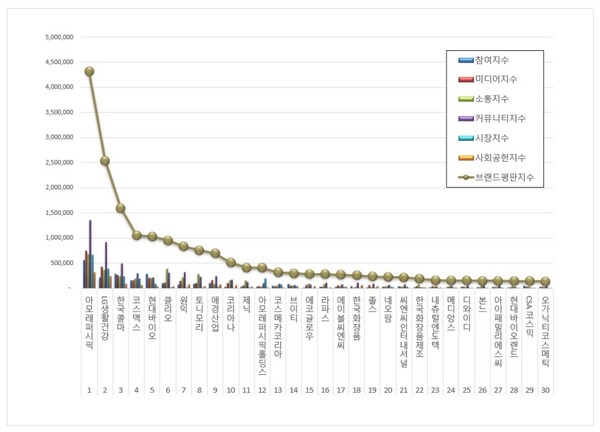600x432 pixels.
Task: Click the 미디어지수 red legend swatch
Action: pyautogui.click(x=466, y=80)
